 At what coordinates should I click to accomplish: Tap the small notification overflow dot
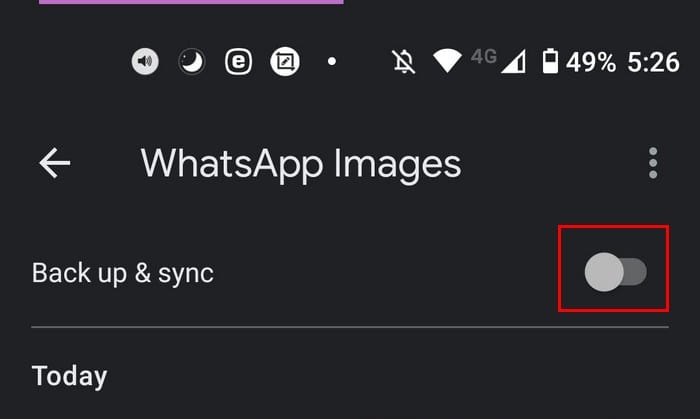point(332,62)
